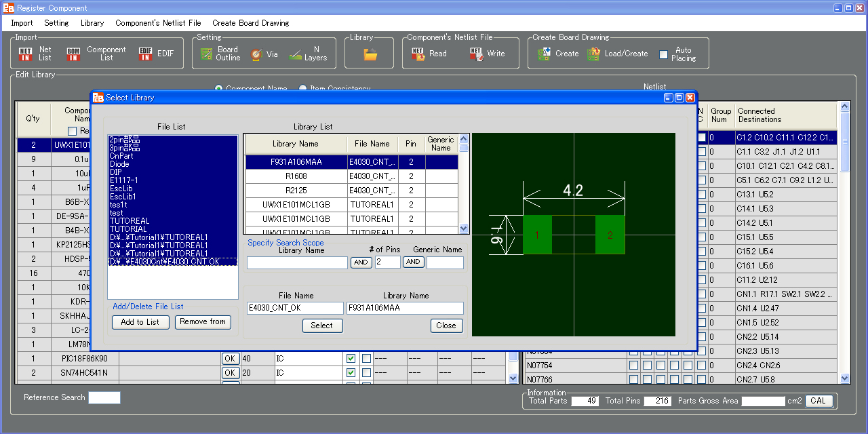Click the Register Component window title icon
The image size is (868, 434).
click(8, 8)
